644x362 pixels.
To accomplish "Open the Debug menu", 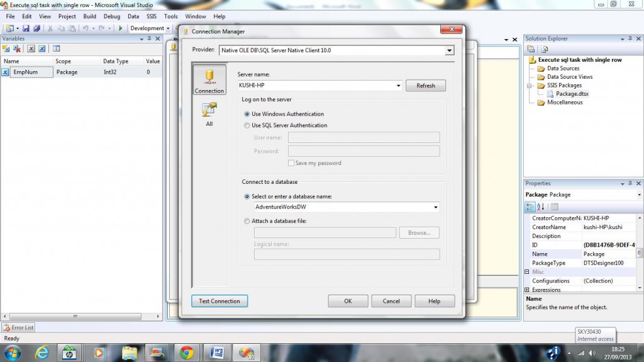I will tap(111, 16).
